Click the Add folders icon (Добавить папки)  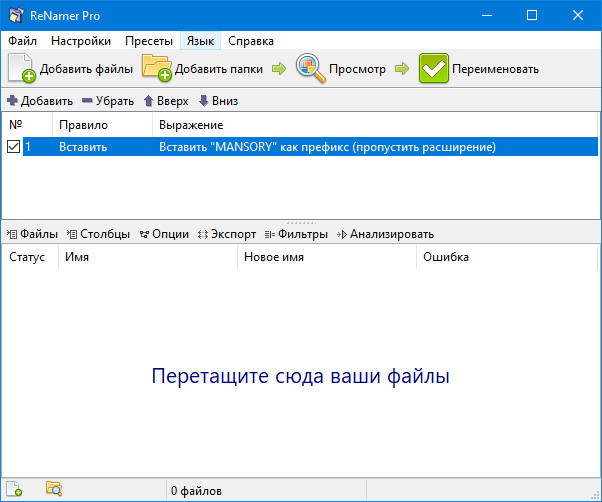pyautogui.click(x=157, y=69)
